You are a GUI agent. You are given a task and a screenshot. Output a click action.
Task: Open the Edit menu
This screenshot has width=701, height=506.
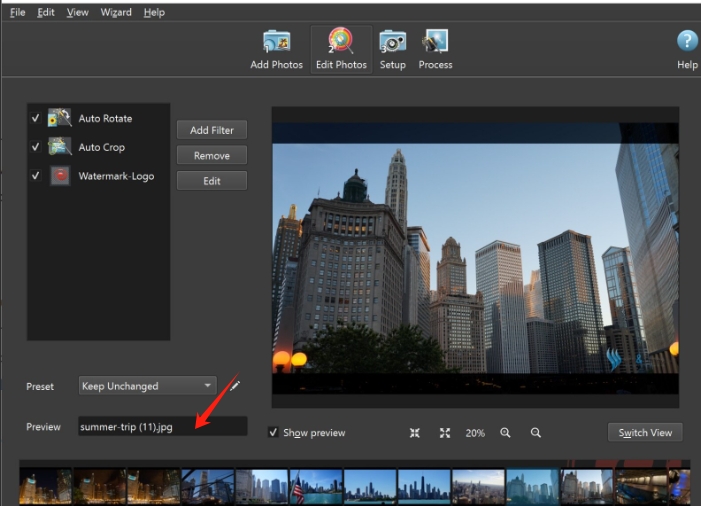[46, 13]
